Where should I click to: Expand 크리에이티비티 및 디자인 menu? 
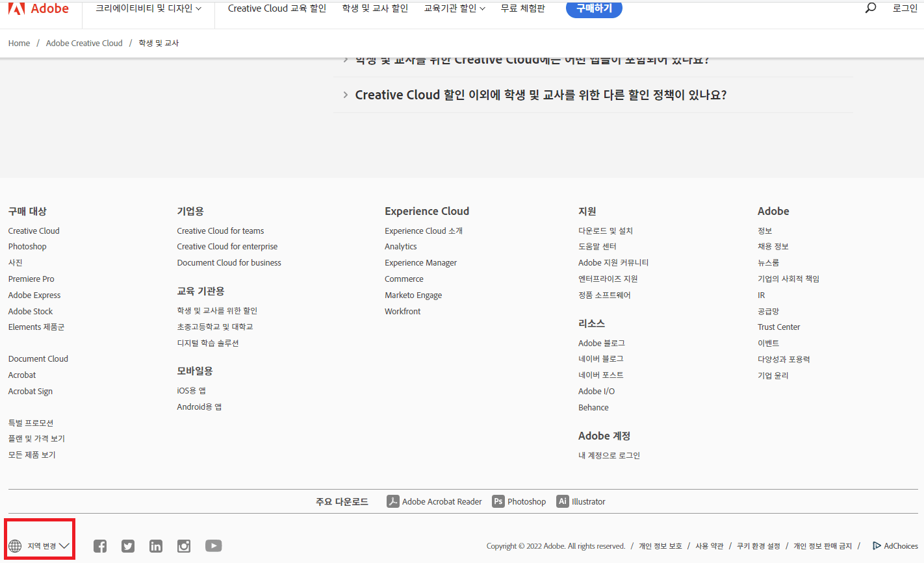[148, 8]
